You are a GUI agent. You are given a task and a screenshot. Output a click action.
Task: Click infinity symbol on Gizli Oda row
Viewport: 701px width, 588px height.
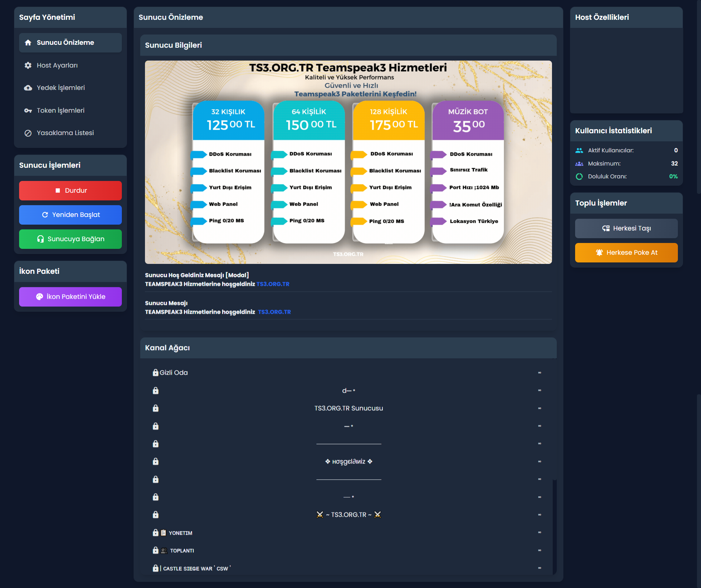[x=540, y=373]
